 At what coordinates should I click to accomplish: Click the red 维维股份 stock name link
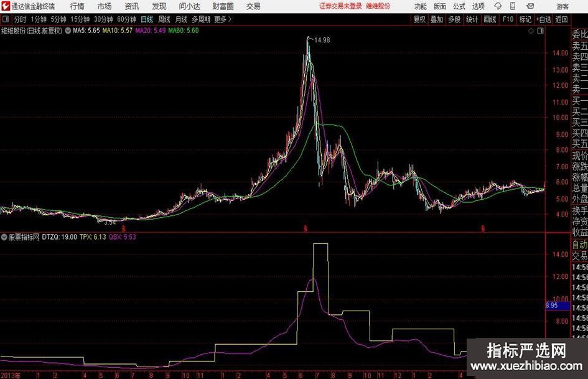[378, 6]
